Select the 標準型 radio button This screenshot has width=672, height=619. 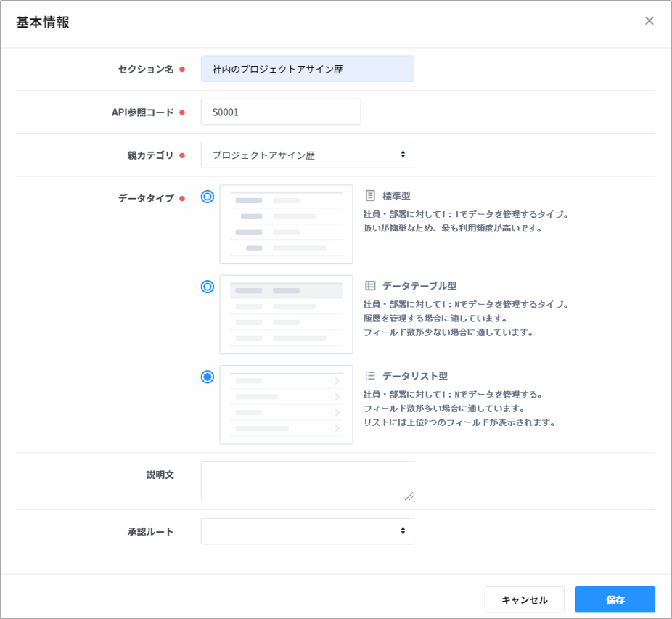click(208, 197)
